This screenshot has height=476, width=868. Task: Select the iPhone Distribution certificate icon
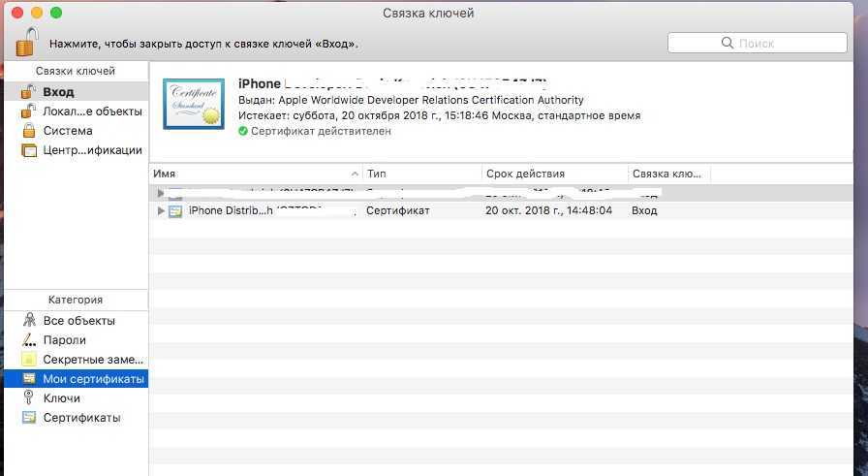[x=175, y=210]
